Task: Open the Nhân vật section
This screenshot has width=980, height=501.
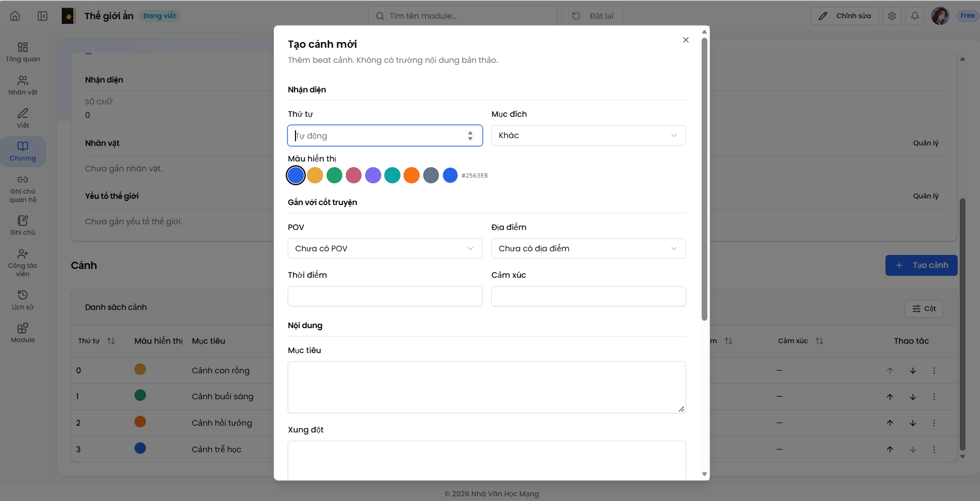Action: click(x=23, y=86)
